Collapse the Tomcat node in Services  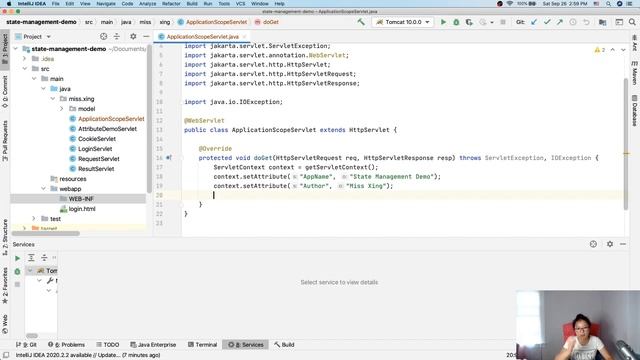coord(30,270)
